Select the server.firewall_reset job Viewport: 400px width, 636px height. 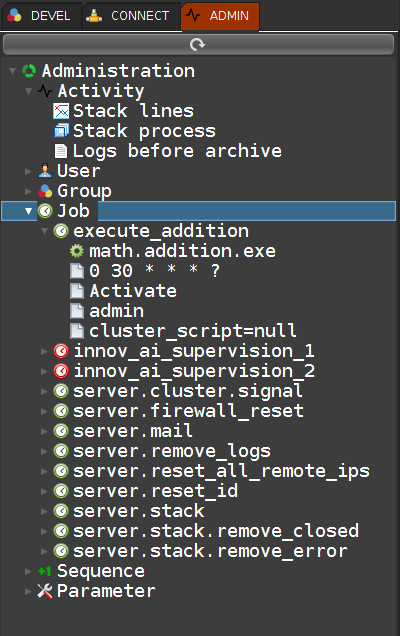(188, 411)
